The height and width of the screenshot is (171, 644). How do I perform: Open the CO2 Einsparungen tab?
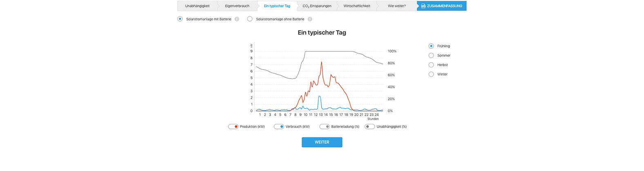click(317, 6)
